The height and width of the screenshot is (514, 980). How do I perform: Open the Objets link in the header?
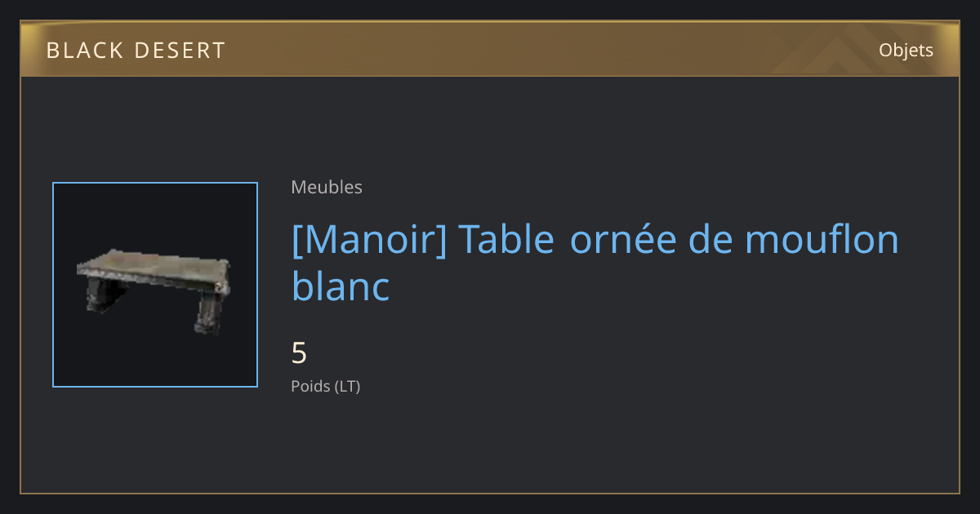906,50
